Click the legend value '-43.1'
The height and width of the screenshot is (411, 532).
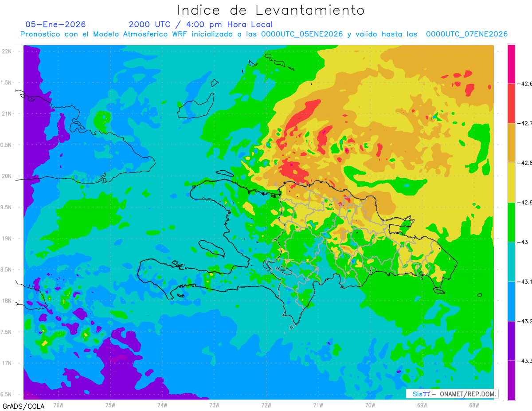pos(524,282)
